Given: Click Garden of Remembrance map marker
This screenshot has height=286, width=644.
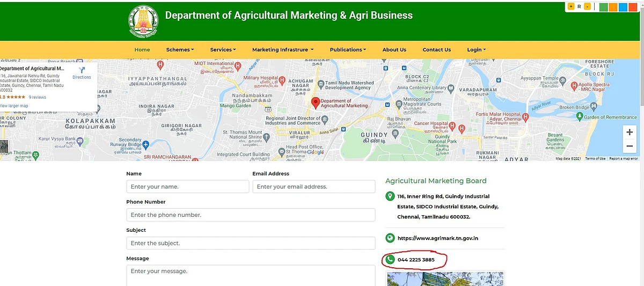Looking at the screenshot, I should (x=579, y=117).
